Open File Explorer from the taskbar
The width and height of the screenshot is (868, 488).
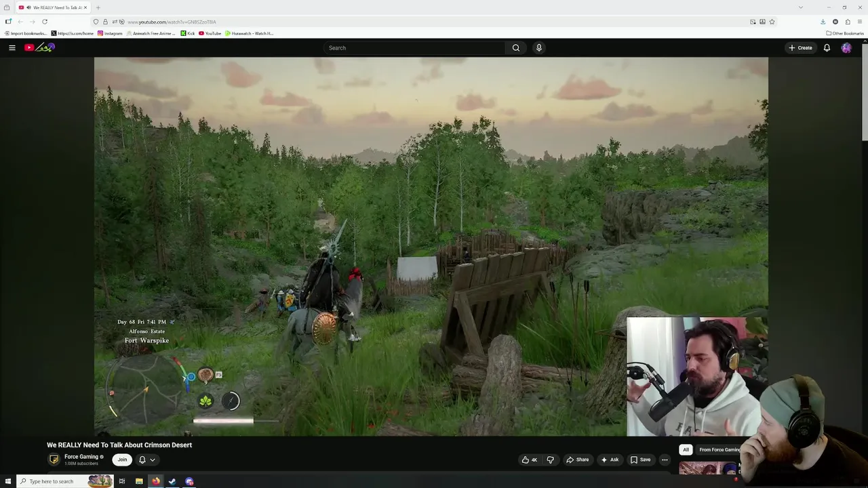139,481
